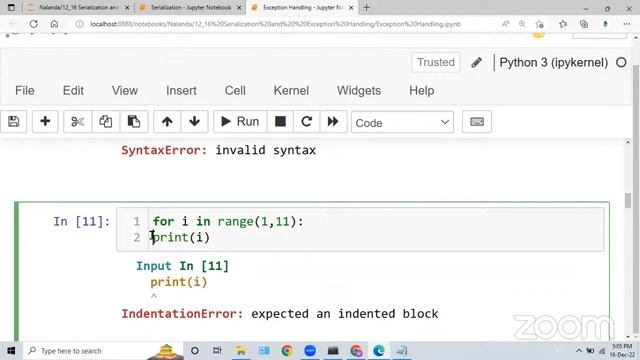
Task: Paste cells below icon
Action: click(x=134, y=122)
